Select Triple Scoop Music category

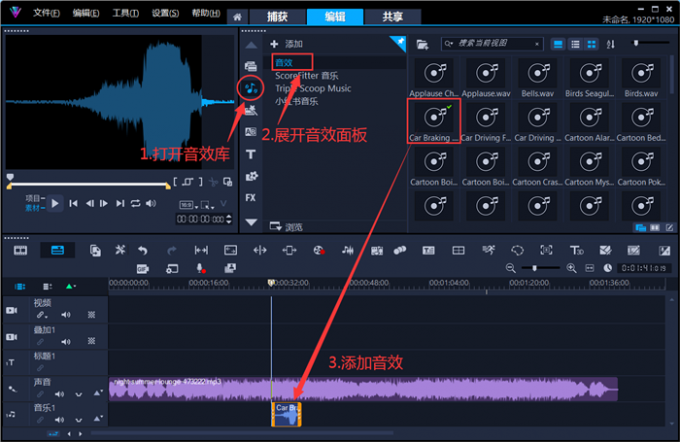(313, 88)
